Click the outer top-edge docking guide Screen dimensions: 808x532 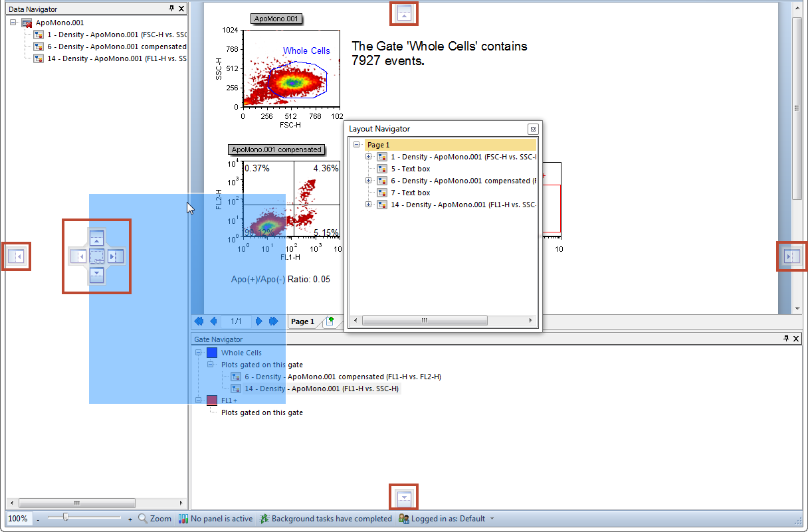click(405, 13)
